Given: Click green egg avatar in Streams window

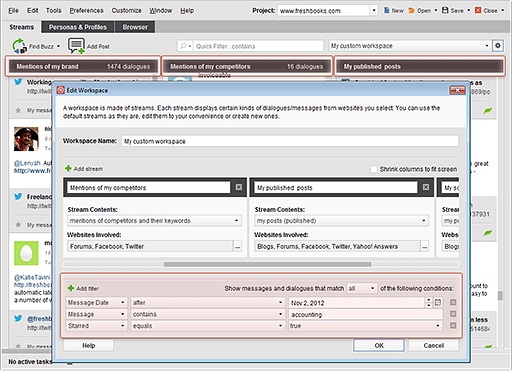Looking at the screenshot, I should (26, 253).
